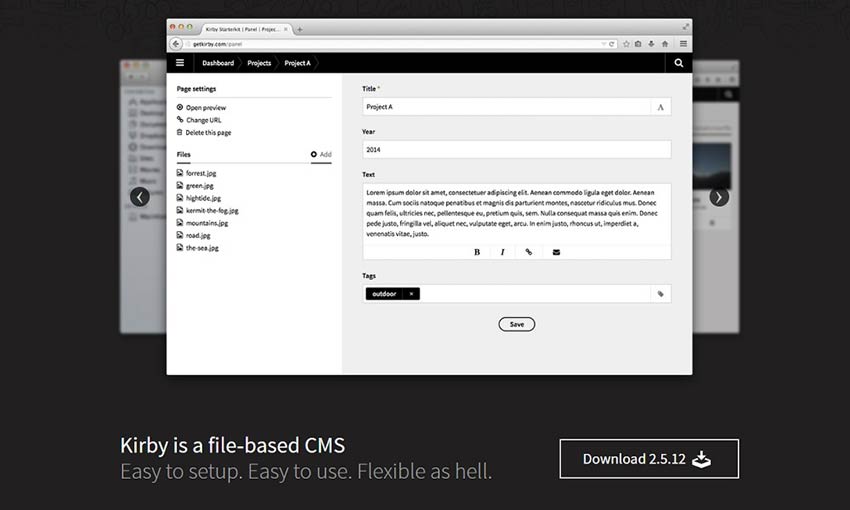Insert a link using chain icon

[529, 252]
